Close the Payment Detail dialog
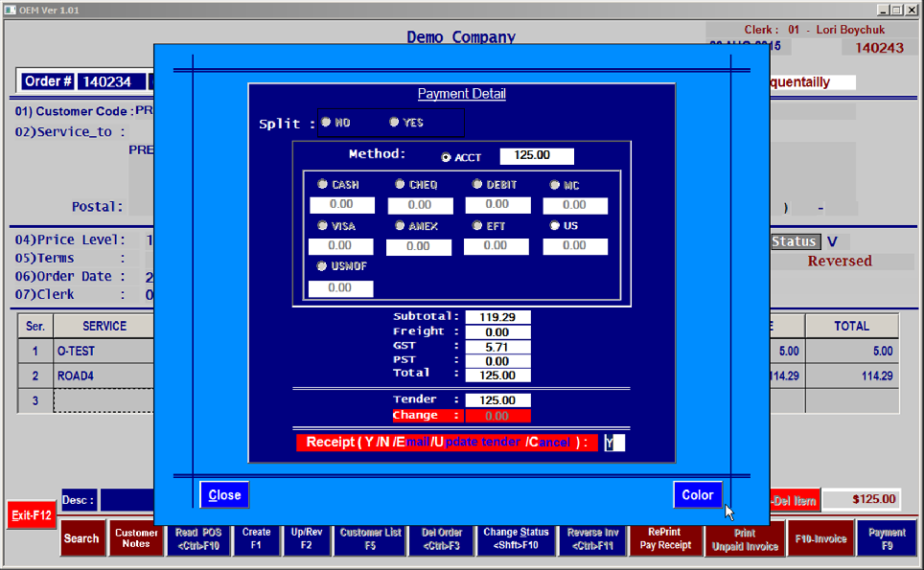Image resolution: width=924 pixels, height=570 pixels. point(223,494)
